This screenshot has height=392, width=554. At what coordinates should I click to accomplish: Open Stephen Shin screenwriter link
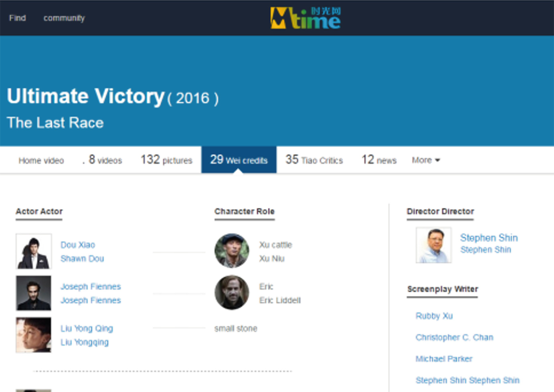[467, 380]
